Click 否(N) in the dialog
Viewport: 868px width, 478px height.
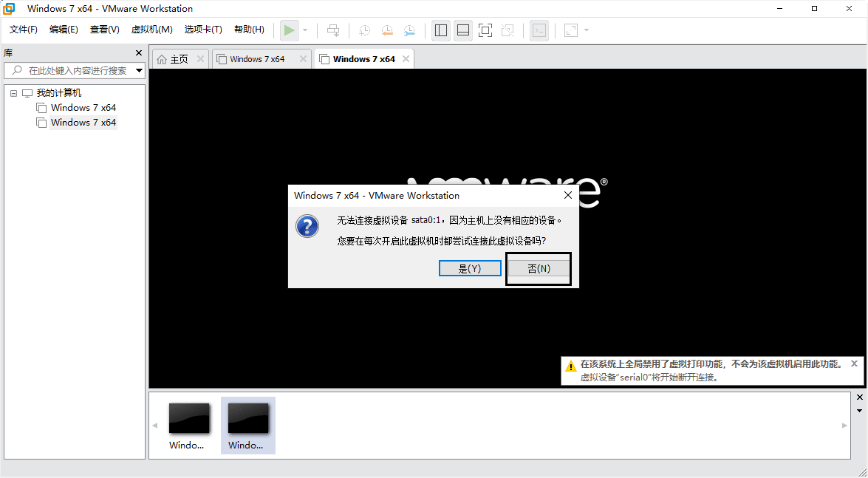tap(539, 268)
